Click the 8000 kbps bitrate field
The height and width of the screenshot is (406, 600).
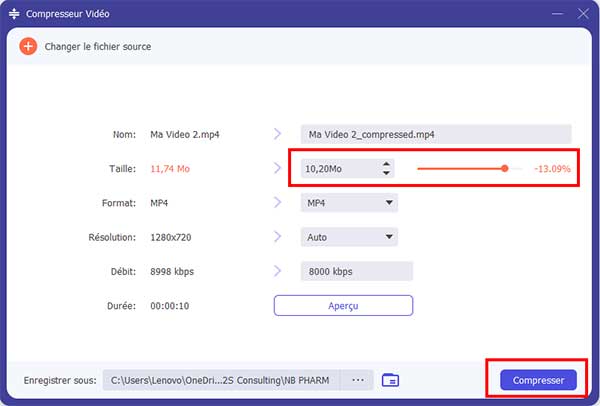(x=357, y=271)
